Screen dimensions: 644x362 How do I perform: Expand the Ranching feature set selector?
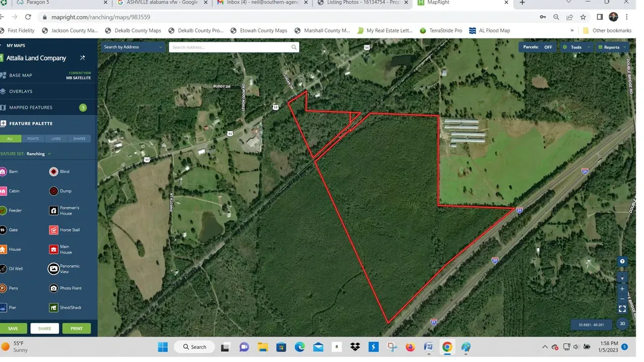[37, 154]
